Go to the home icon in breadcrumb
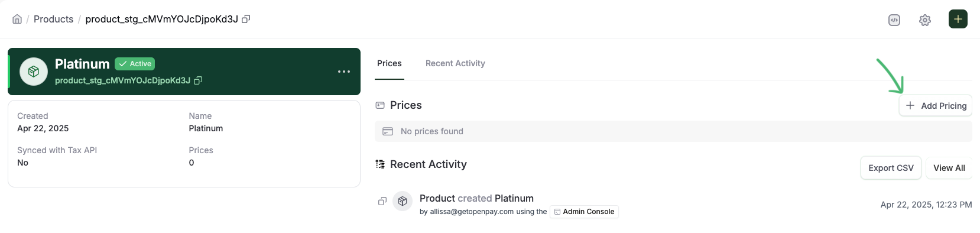Image resolution: width=980 pixels, height=233 pixels. coord(17,19)
